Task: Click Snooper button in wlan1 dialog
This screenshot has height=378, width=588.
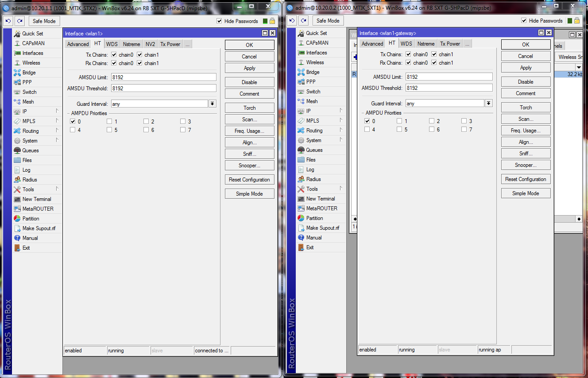Action: pos(250,166)
